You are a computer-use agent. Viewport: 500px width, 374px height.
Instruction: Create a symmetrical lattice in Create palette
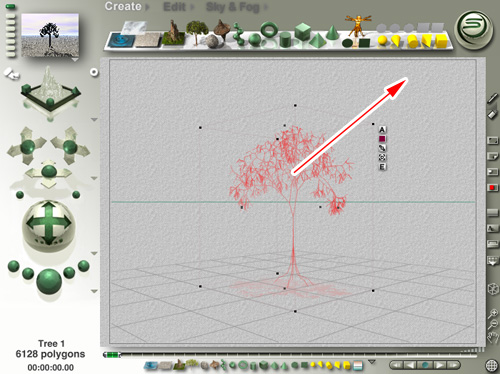pos(222,29)
